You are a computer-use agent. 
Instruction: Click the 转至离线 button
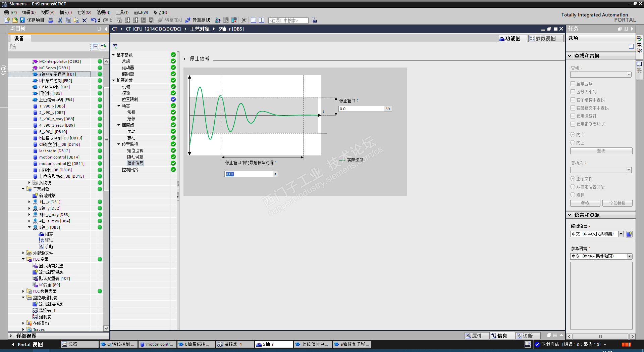point(198,20)
